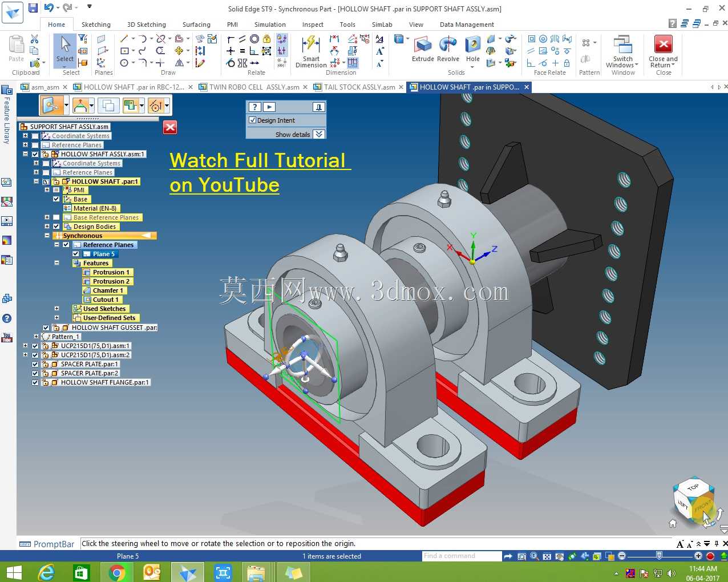Click the Zoom Area status icon
Viewport: 728px width, 582px height.
pos(521,556)
